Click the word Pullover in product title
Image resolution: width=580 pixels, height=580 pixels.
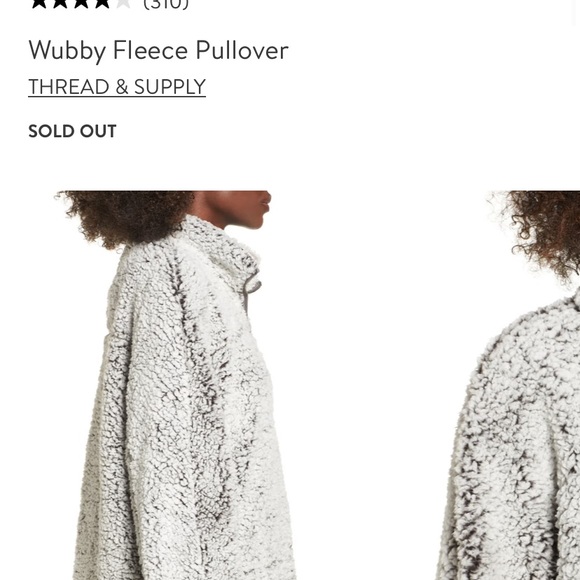point(242,50)
